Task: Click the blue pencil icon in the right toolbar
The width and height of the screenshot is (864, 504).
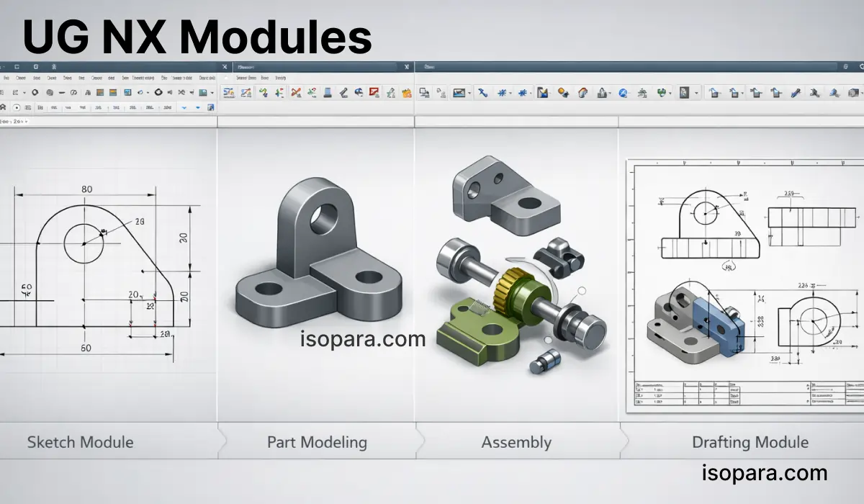Action: click(796, 92)
